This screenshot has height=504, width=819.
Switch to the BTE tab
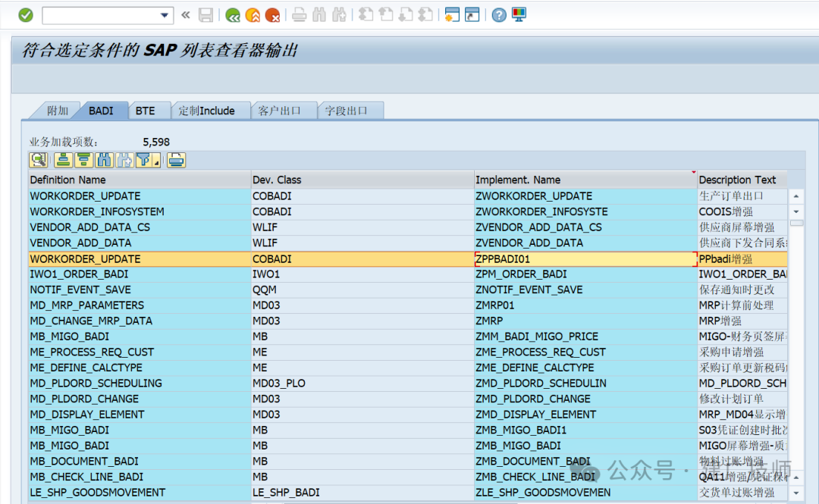[145, 111]
